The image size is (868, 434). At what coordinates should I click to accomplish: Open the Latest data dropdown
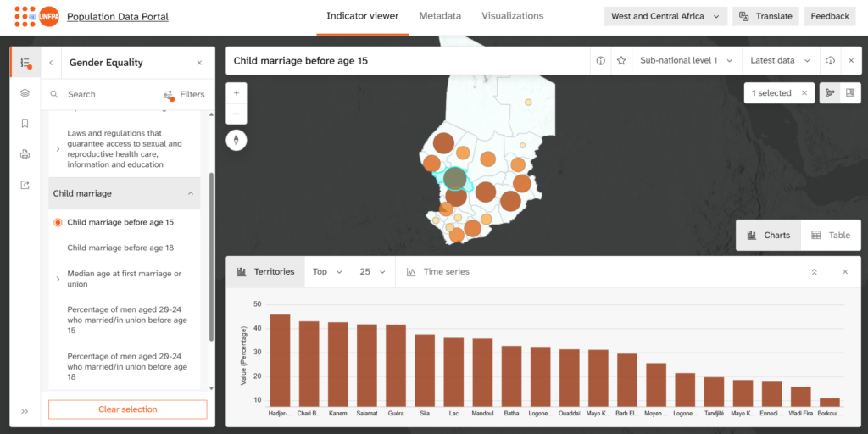(x=781, y=61)
